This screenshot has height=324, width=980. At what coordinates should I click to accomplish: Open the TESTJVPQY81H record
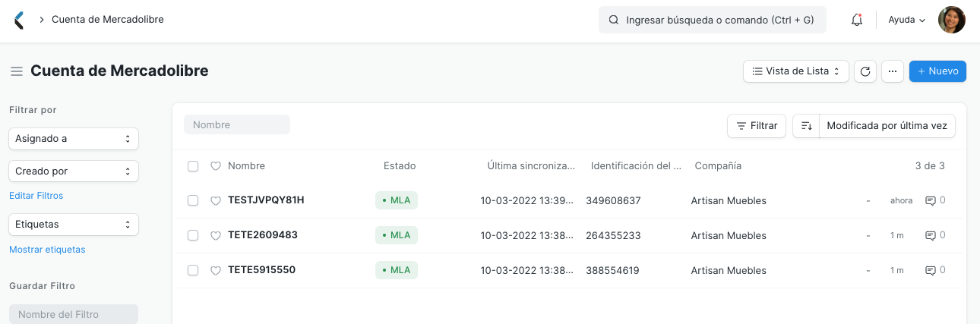point(266,200)
